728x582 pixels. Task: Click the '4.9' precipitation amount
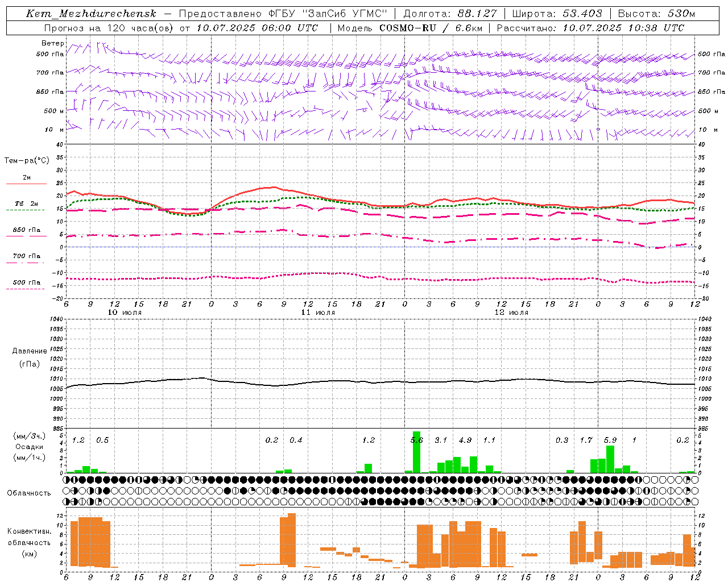(465, 440)
